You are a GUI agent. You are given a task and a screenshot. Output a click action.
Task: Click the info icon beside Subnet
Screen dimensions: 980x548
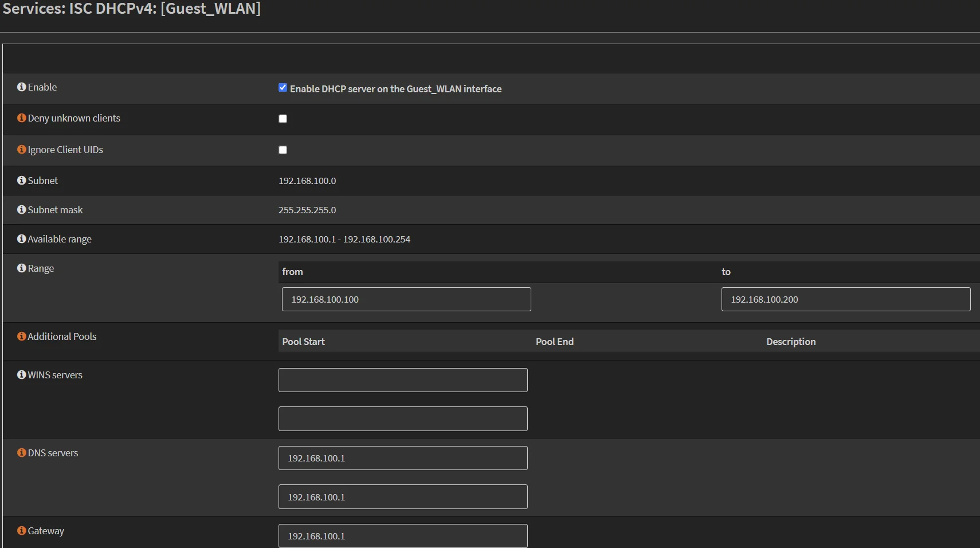[22, 181]
